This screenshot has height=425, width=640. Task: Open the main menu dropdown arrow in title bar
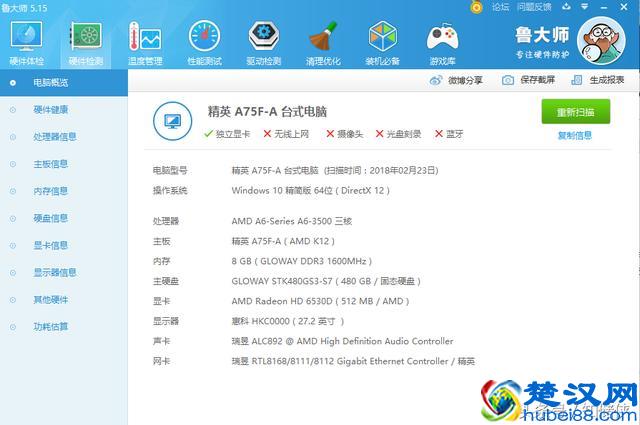[585, 7]
